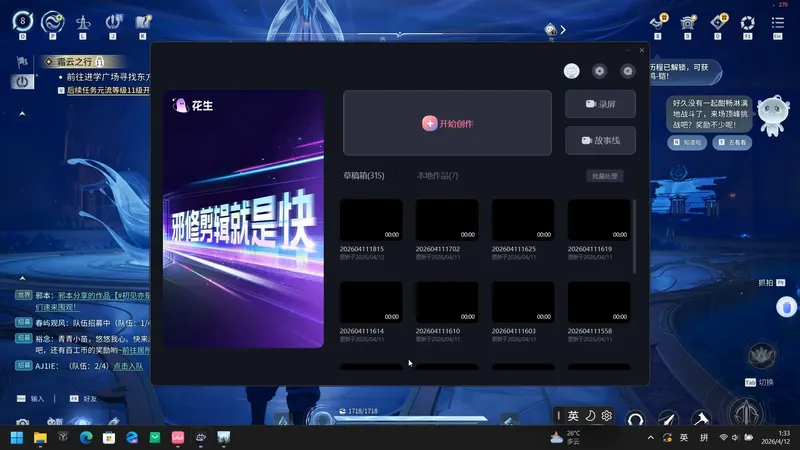Click the IME moon icon in floating bar

click(590, 416)
